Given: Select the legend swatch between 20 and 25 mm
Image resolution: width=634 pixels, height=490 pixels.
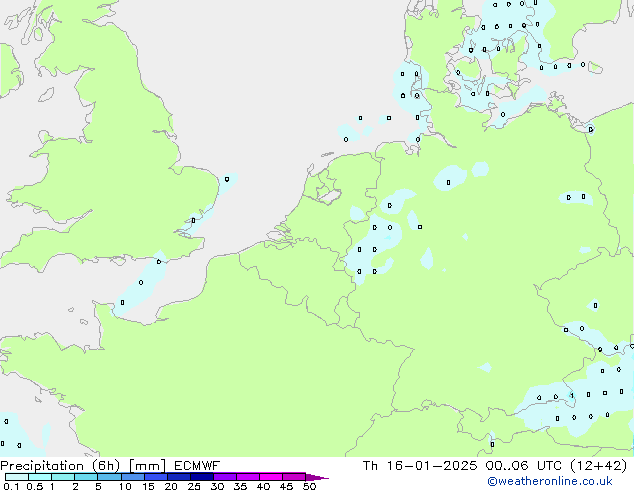Looking at the screenshot, I should pos(182,477).
